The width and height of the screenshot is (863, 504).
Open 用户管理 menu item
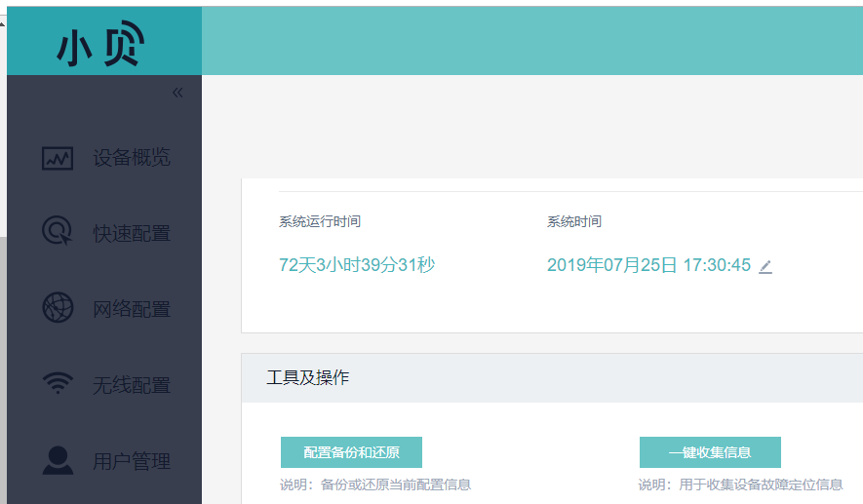[132, 461]
